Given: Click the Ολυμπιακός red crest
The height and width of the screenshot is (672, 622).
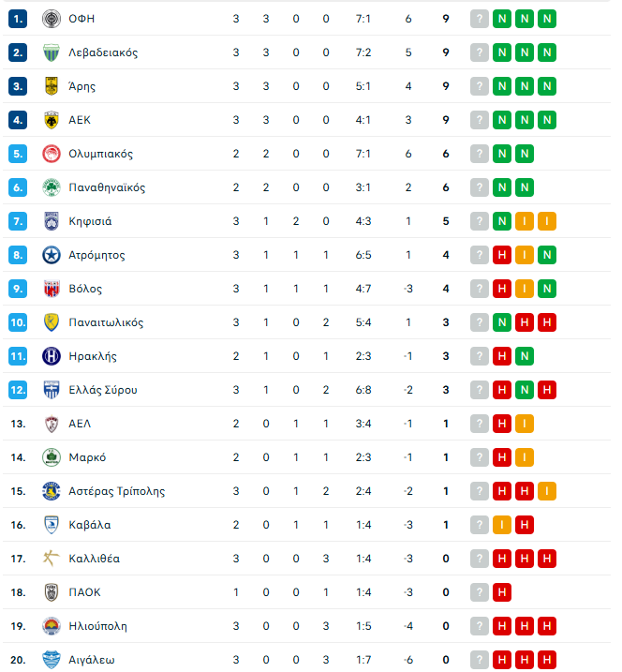Looking at the screenshot, I should pyautogui.click(x=52, y=154).
